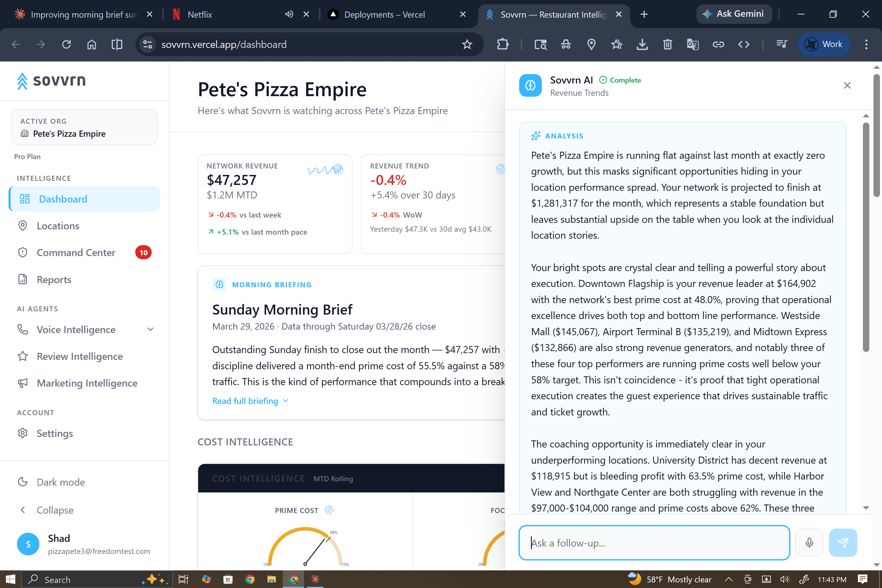Bookmark this page with star icon
The width and height of the screenshot is (882, 588).
pyautogui.click(x=467, y=45)
